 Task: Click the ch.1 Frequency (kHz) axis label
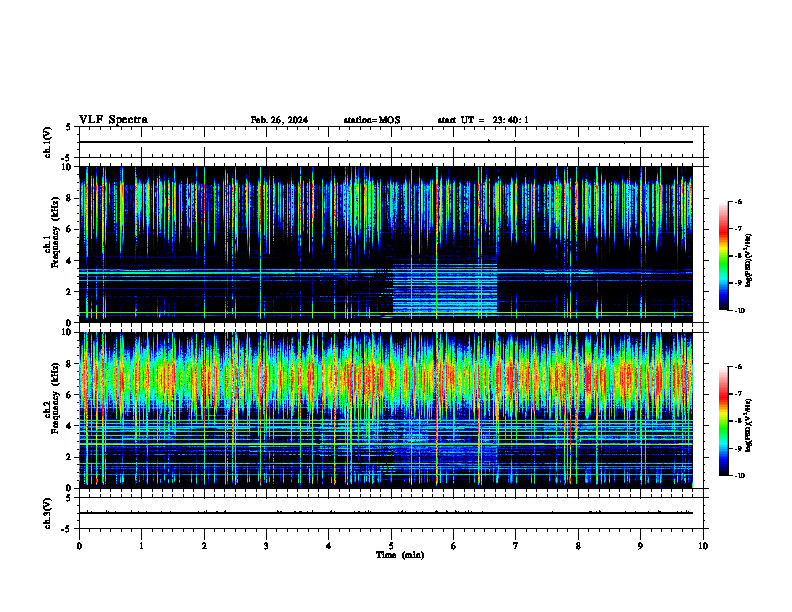pyautogui.click(x=53, y=232)
